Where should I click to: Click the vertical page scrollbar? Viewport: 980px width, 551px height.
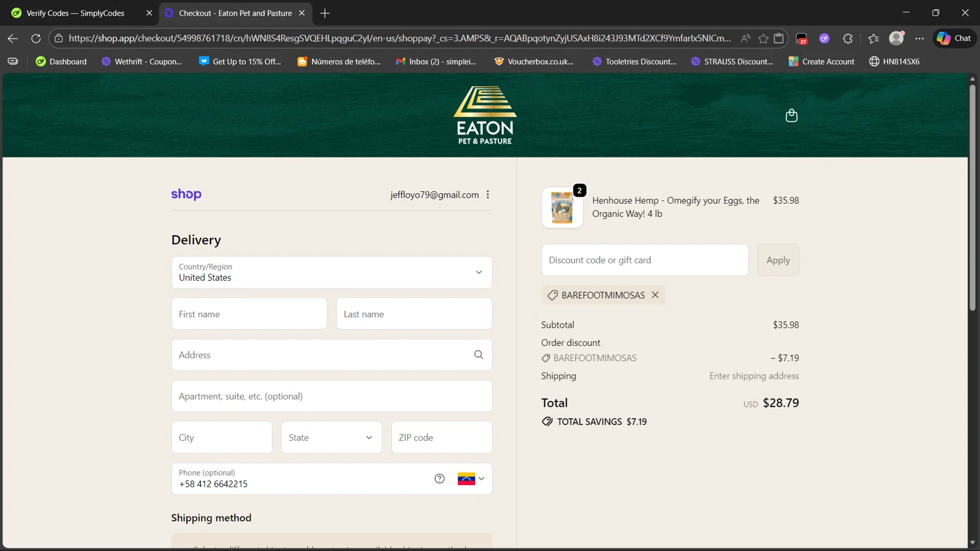click(972, 198)
